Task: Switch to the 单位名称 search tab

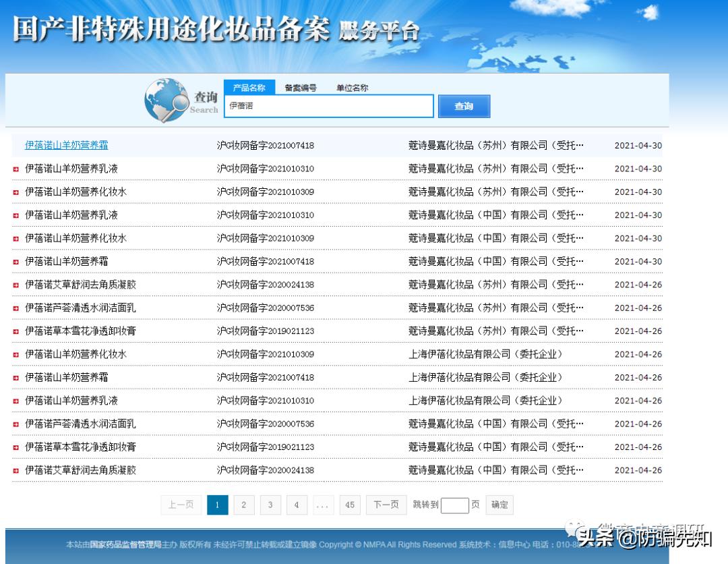Action: click(x=352, y=88)
